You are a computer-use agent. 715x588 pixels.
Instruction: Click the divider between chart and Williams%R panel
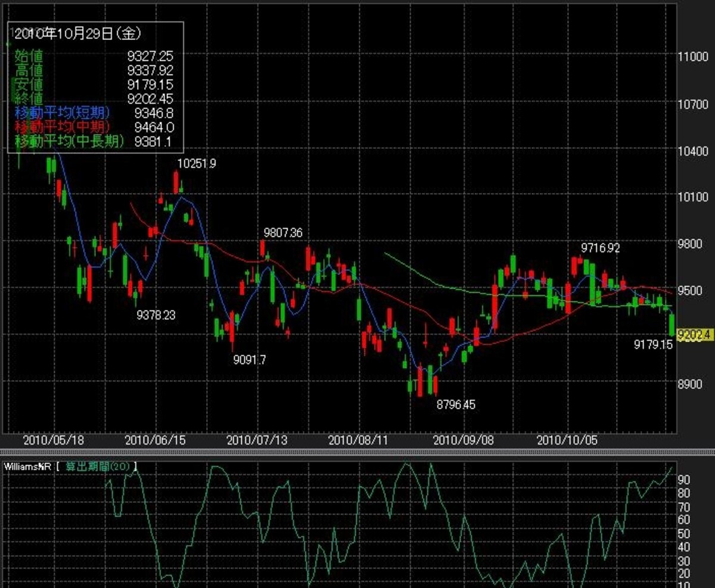coord(357,452)
